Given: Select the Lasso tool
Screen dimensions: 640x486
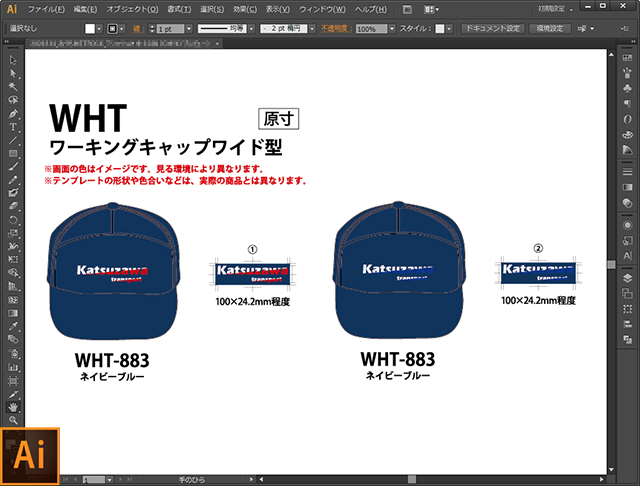Looking at the screenshot, I should click(x=13, y=100).
